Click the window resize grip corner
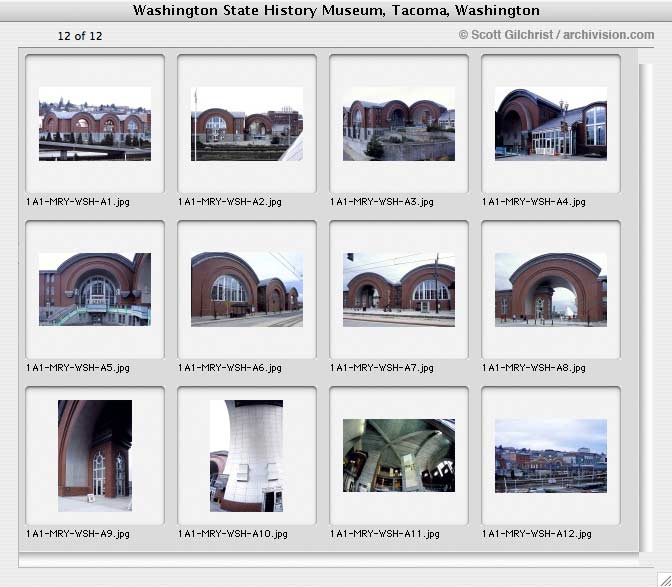672x587 pixels. tap(664, 579)
